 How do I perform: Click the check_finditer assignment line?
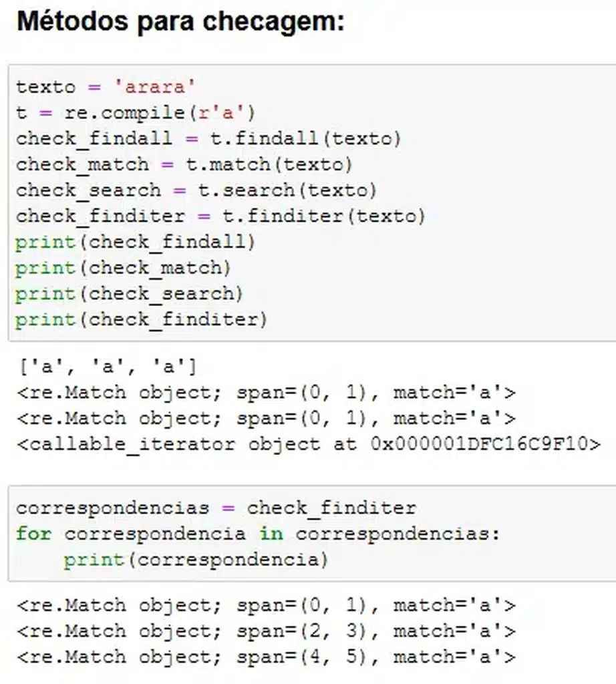220,216
